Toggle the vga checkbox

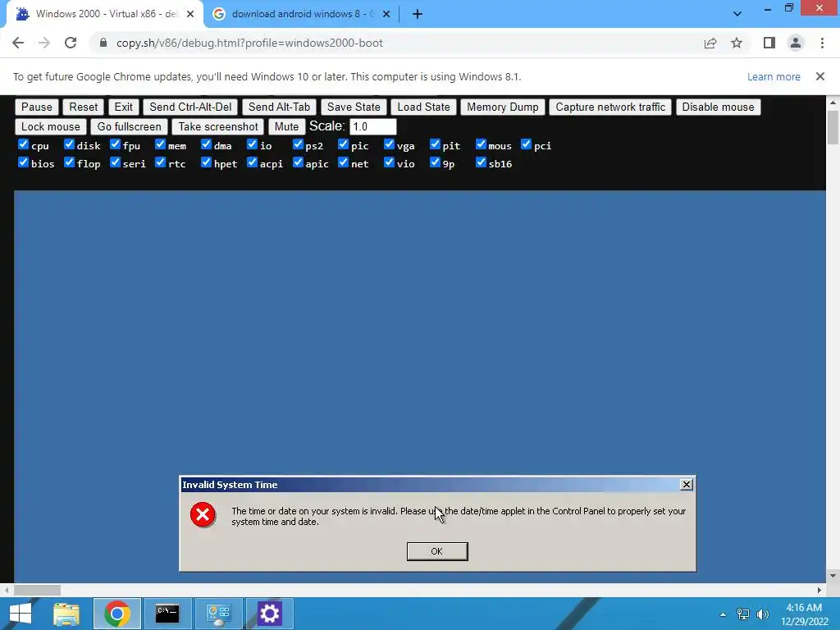point(390,144)
